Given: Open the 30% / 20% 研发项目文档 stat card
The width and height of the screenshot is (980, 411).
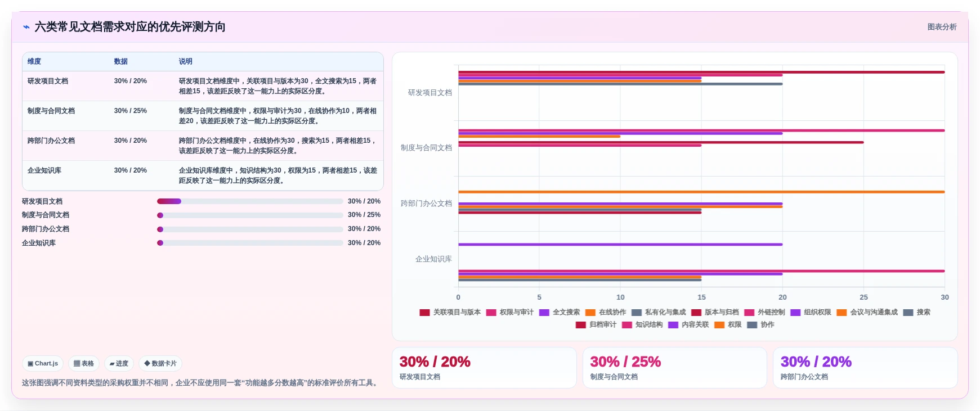Looking at the screenshot, I should (x=484, y=368).
